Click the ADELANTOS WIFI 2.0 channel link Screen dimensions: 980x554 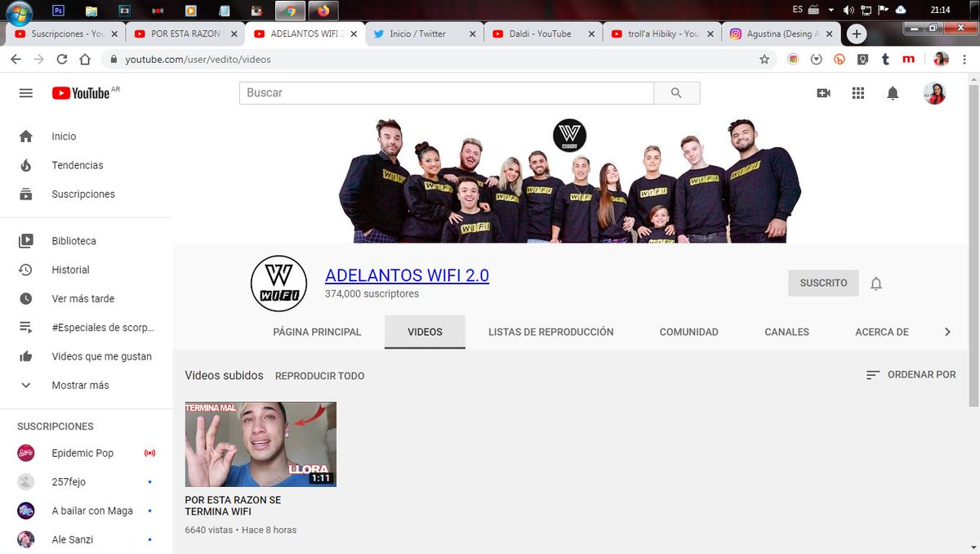tap(407, 275)
